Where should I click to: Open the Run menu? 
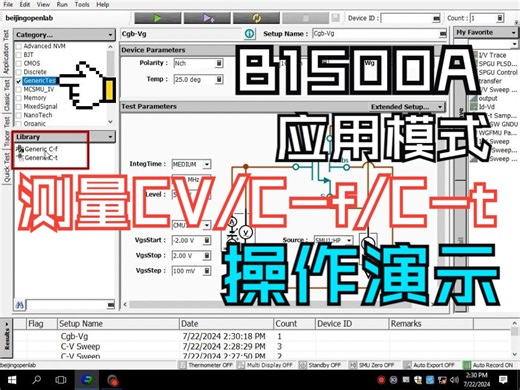pyautogui.click(x=62, y=4)
